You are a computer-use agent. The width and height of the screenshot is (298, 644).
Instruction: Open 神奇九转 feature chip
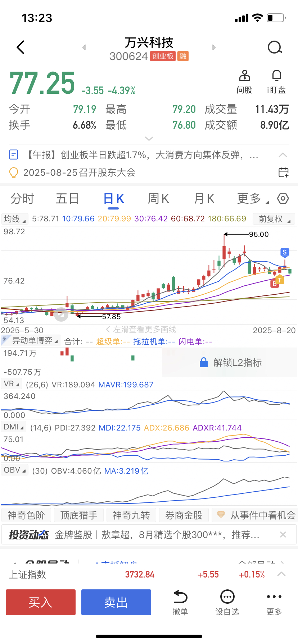click(x=131, y=515)
